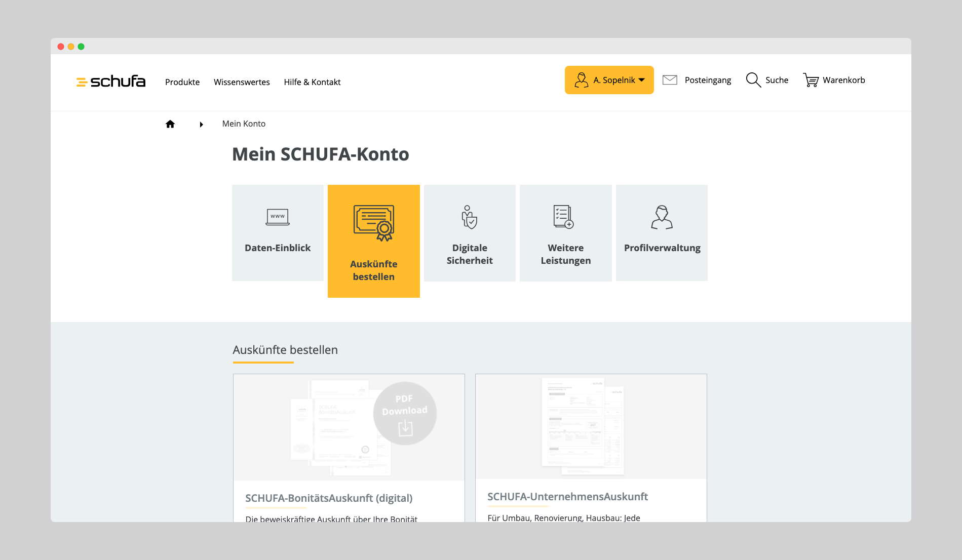Click the green maximize window button

pyautogui.click(x=81, y=47)
